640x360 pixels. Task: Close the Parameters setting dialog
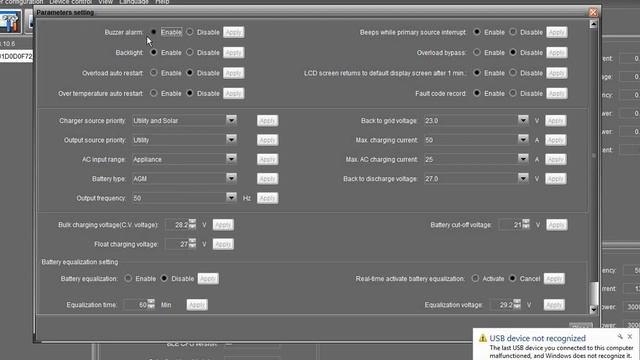point(593,12)
